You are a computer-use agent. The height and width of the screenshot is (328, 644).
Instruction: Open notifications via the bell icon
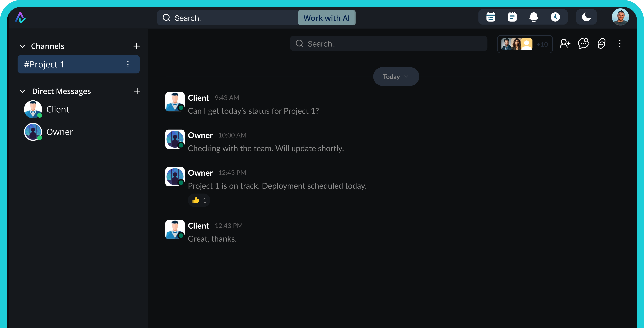pos(534,17)
